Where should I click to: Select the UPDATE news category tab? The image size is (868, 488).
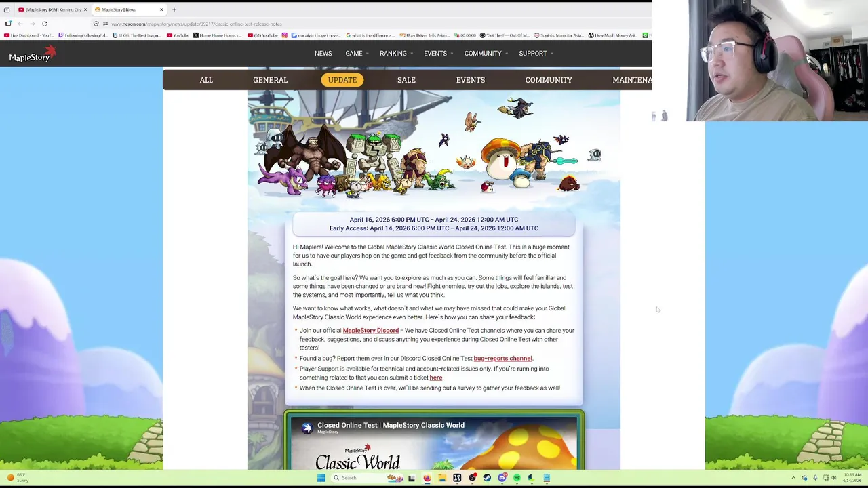pos(342,80)
